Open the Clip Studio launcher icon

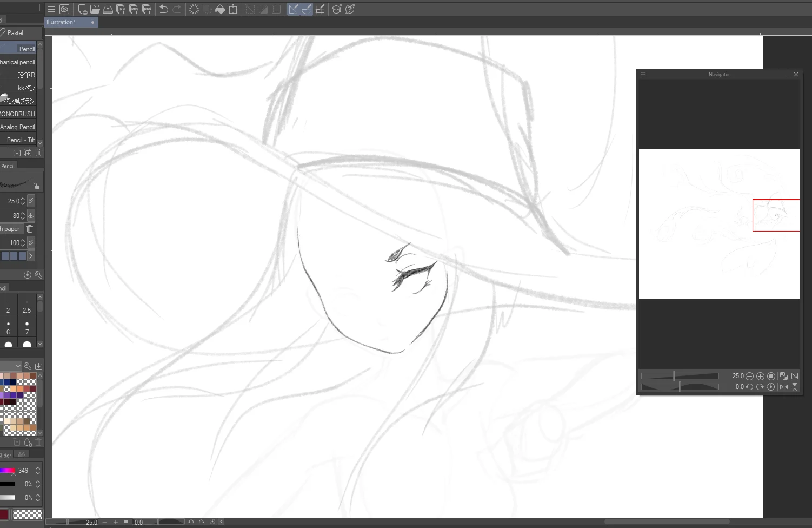point(64,9)
